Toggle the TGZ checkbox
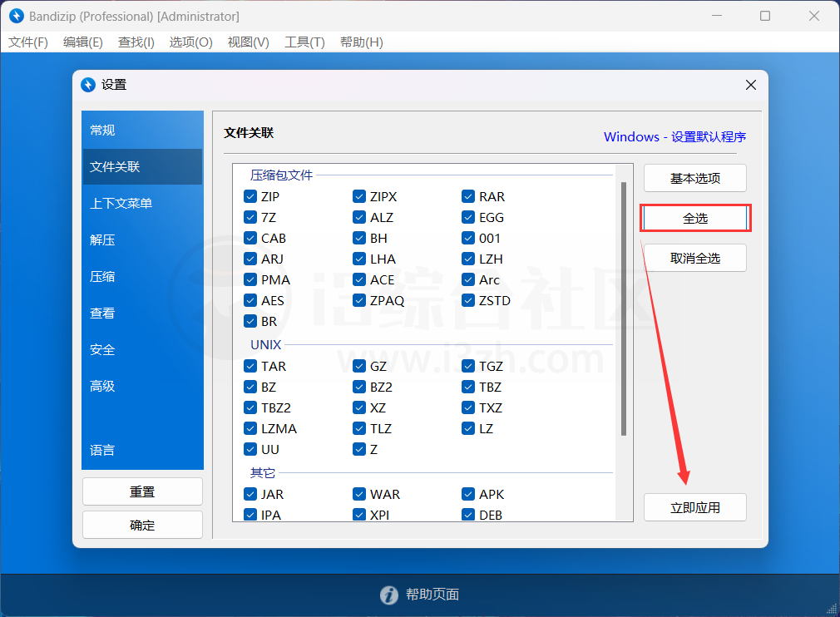The width and height of the screenshot is (840, 617). pos(468,367)
